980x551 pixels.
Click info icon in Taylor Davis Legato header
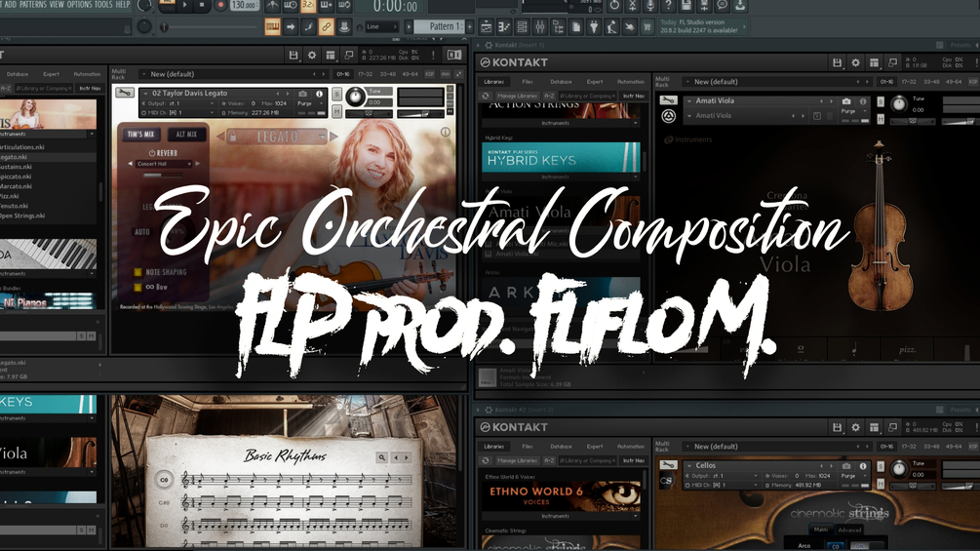tap(320, 94)
